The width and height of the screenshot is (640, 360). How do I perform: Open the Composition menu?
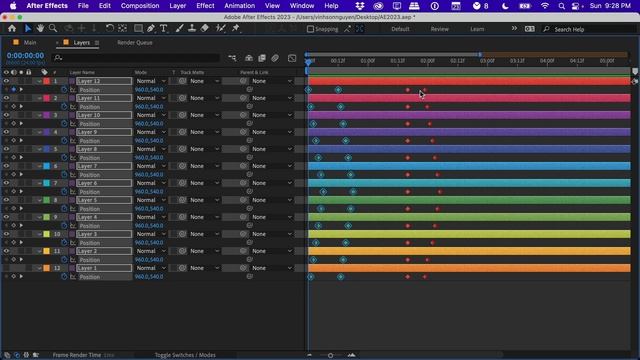pyautogui.click(x=140, y=6)
